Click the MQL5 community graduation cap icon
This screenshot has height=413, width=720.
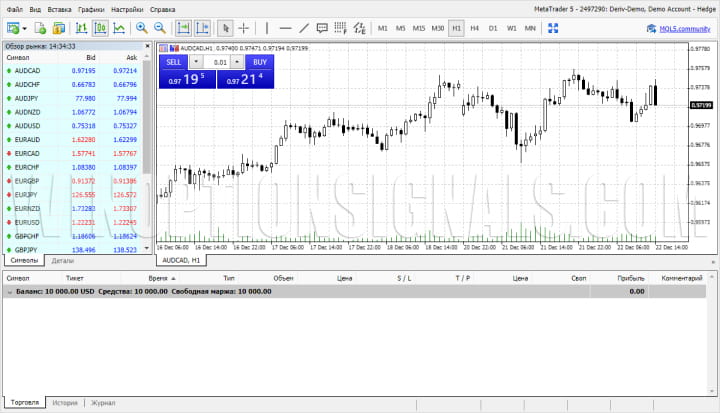click(651, 29)
